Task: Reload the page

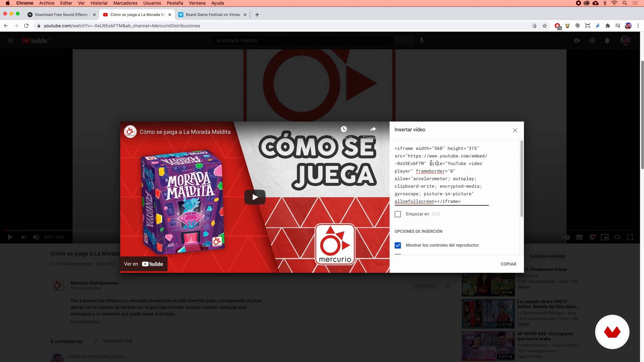Action: pos(26,26)
